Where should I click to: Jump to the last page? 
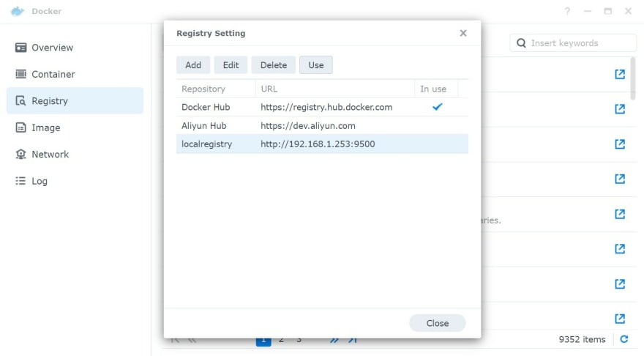[353, 340]
